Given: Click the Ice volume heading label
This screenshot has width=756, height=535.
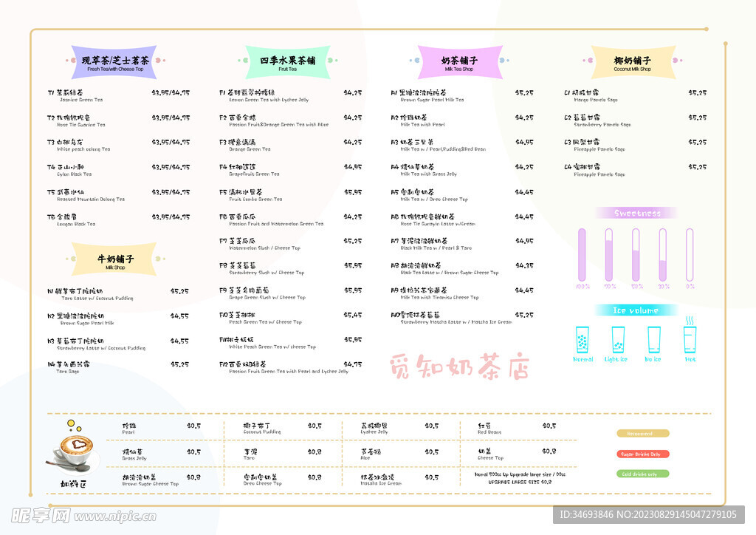Looking at the screenshot, I should coord(636,310).
